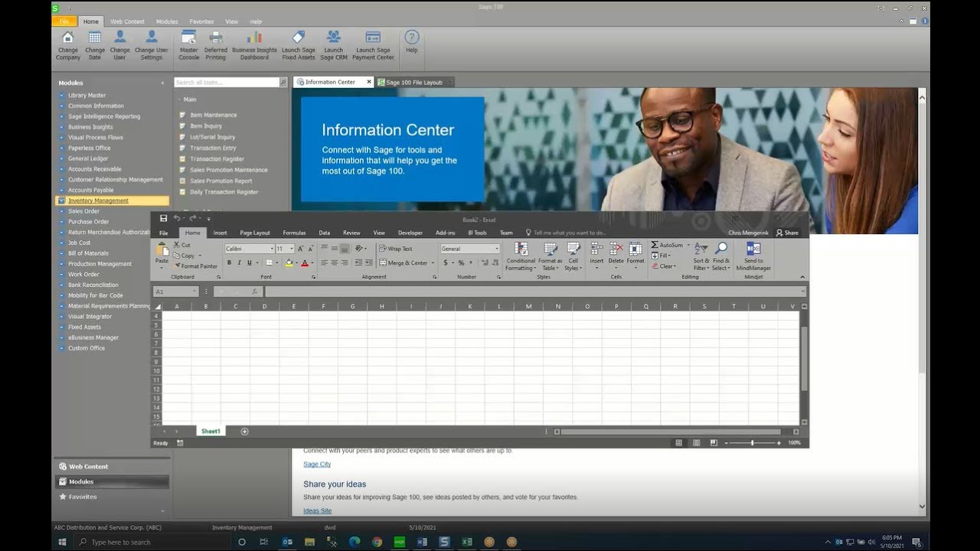Toggle Underline formatting in Excel
The image size is (980, 551).
coord(249,262)
